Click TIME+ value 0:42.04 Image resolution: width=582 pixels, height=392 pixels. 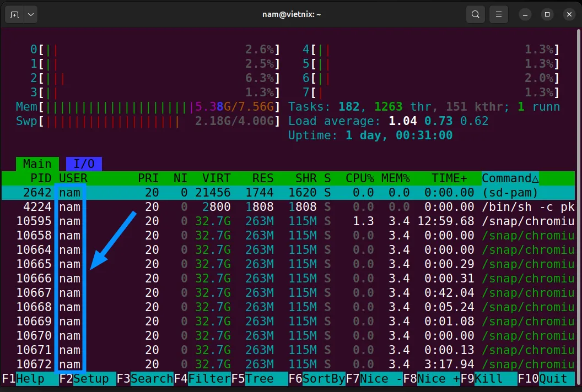pyautogui.click(x=449, y=293)
